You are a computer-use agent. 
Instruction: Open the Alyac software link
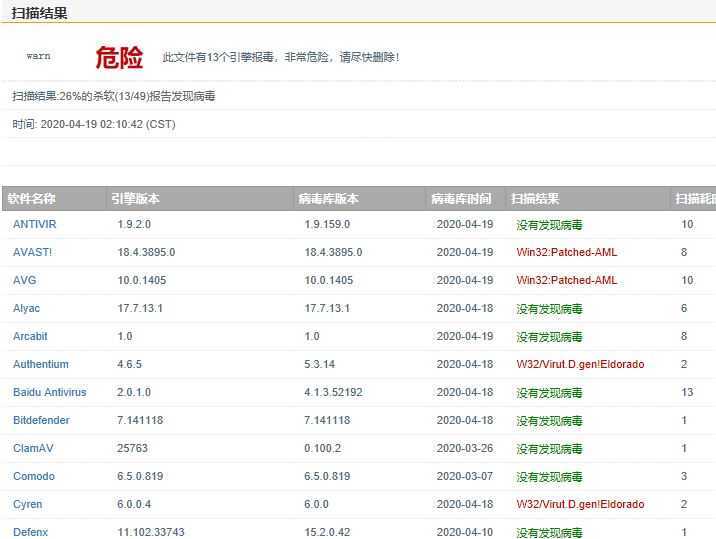(26, 308)
